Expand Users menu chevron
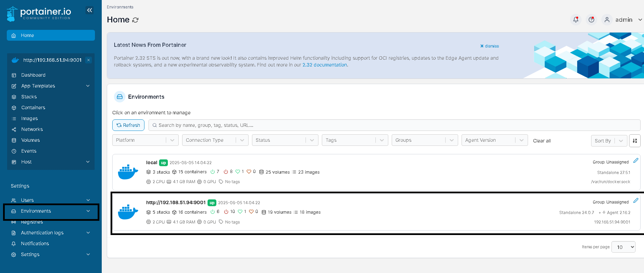The height and width of the screenshot is (273, 644). 88,200
